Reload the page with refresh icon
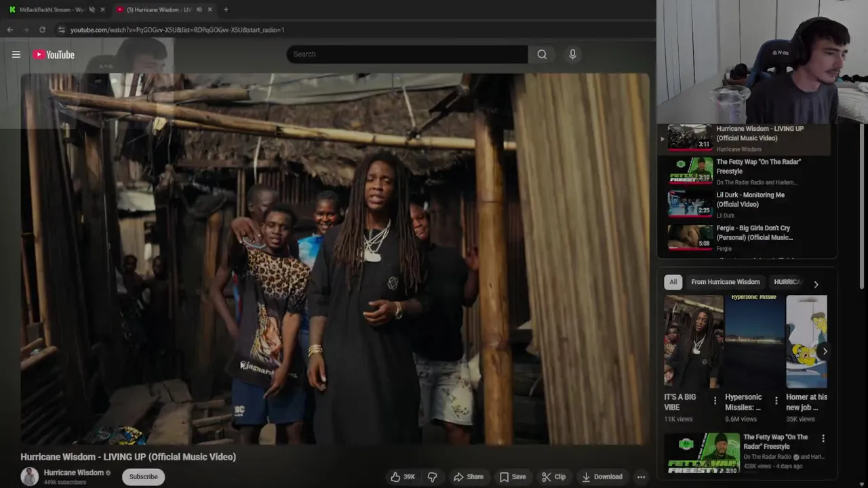 42,30
